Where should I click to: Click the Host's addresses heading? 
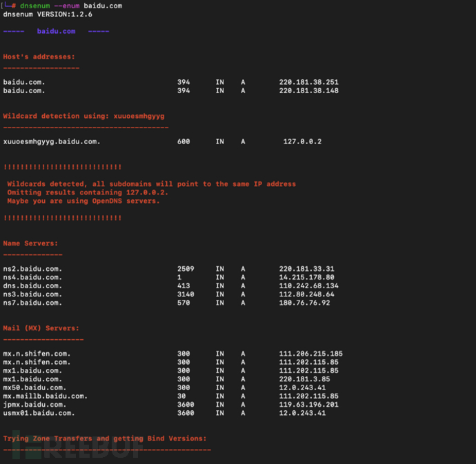tap(39, 57)
